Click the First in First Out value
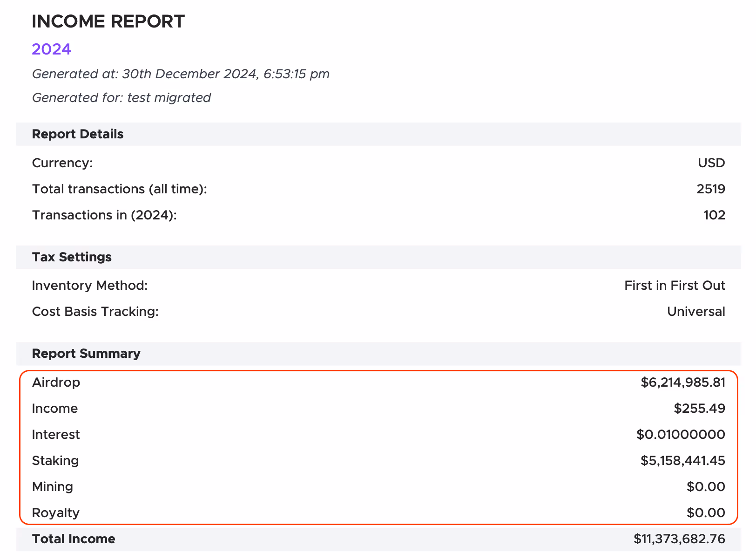The height and width of the screenshot is (560, 756). (675, 286)
